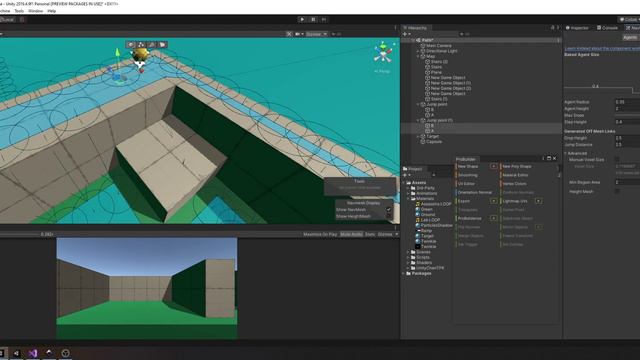Collapse the Materials folder
Screen dimensions: 640x360
408,199
